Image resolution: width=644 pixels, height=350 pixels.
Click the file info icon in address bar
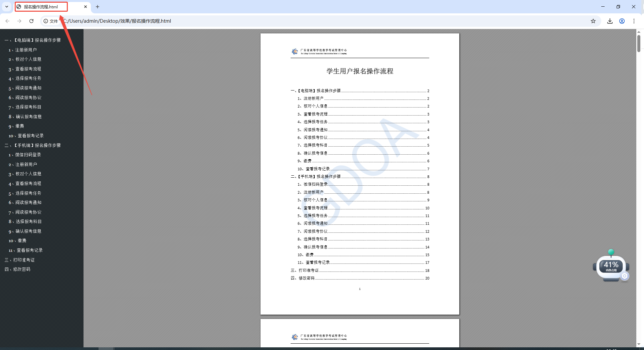click(x=46, y=21)
